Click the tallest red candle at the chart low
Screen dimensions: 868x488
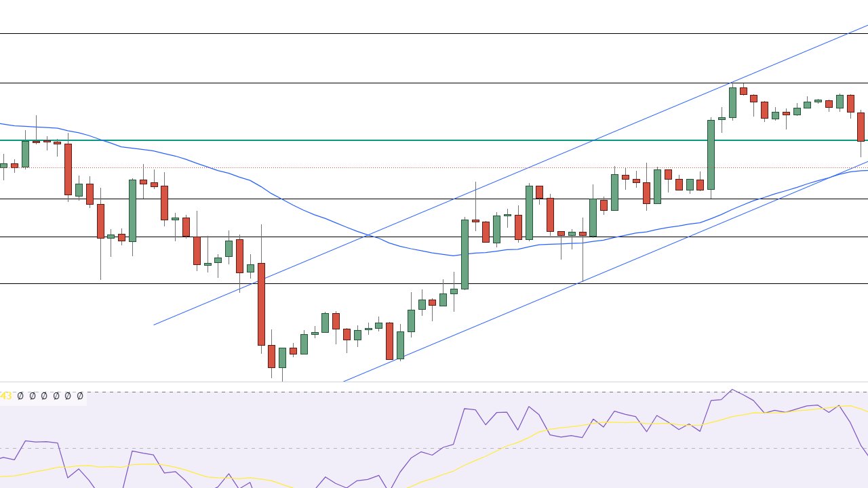[261, 304]
